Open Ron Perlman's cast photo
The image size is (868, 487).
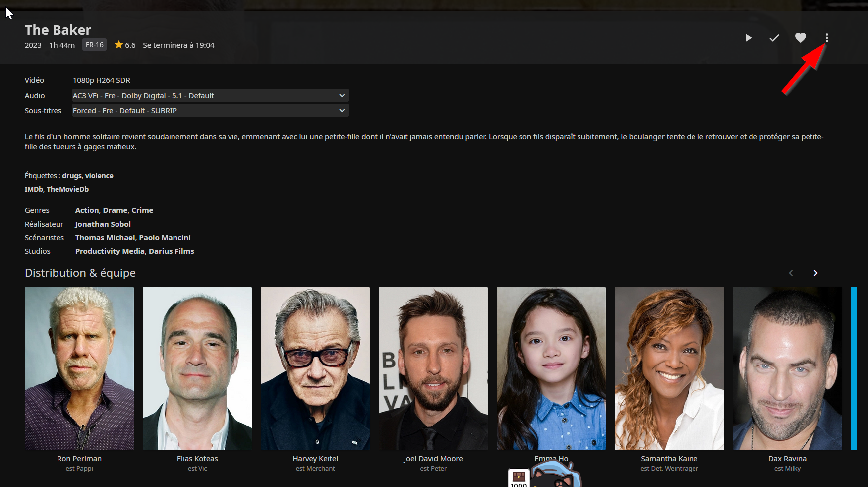(x=79, y=368)
